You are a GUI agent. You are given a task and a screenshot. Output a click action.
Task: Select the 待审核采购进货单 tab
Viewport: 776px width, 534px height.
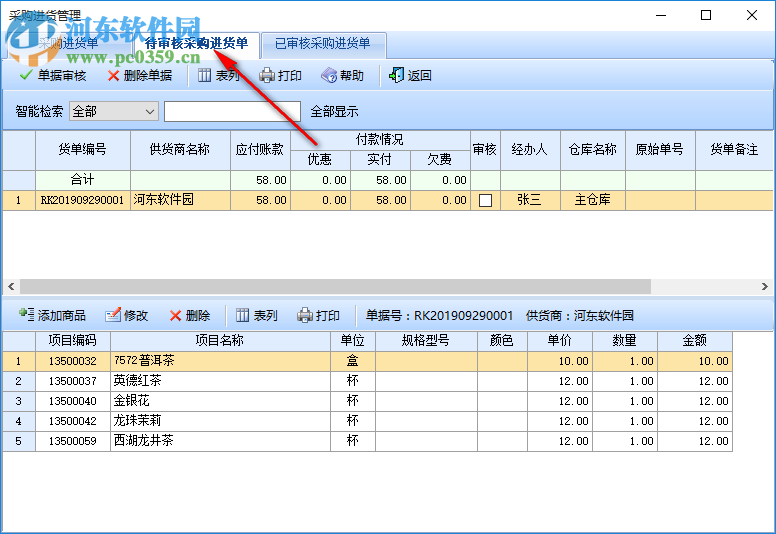point(196,44)
